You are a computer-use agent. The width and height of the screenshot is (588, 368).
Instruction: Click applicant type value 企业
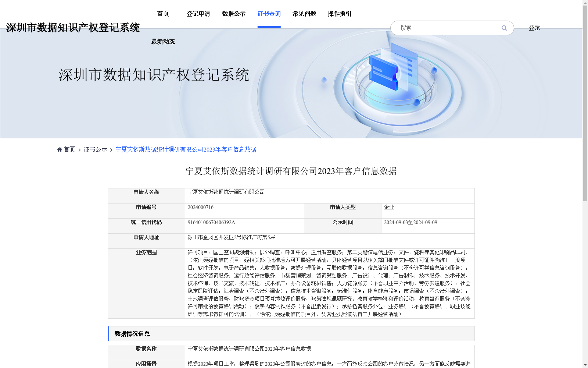389,207
